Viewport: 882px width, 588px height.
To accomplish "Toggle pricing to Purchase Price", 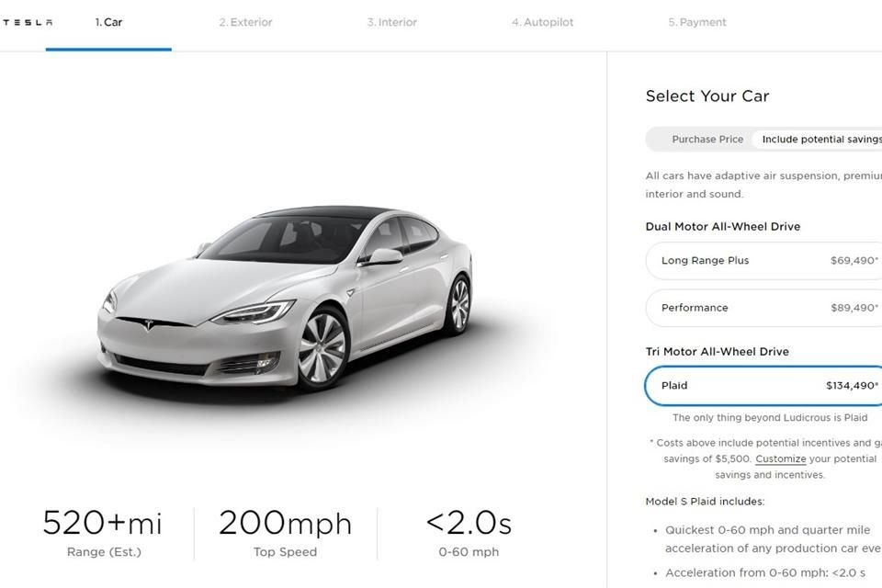I will (707, 140).
